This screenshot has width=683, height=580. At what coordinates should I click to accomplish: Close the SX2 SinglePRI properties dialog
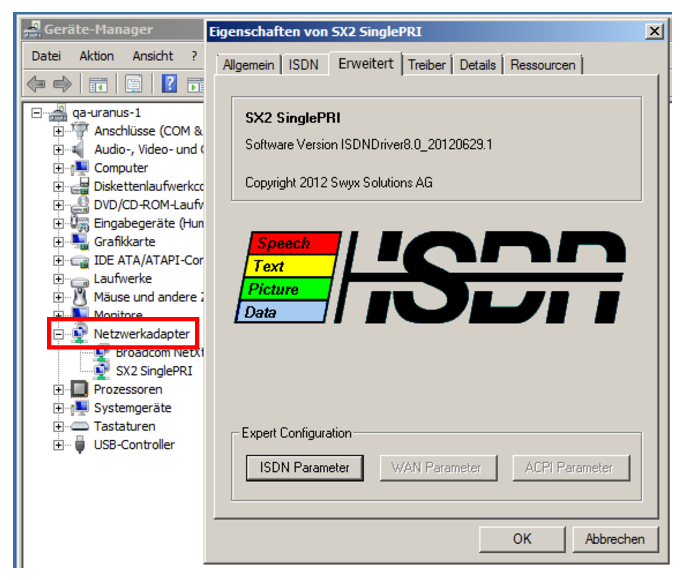point(654,32)
